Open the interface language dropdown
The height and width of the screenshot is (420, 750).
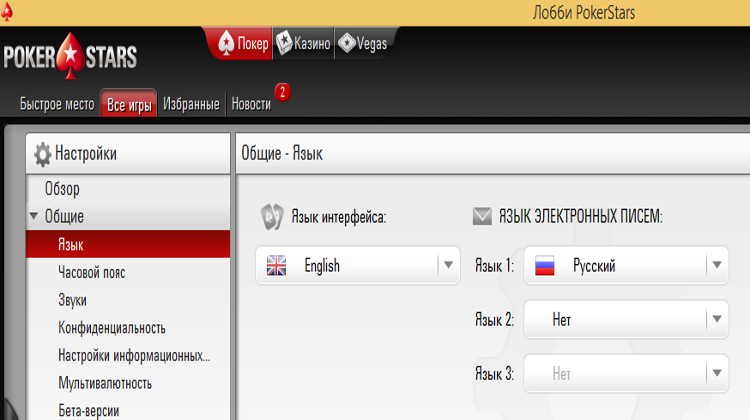pos(447,266)
